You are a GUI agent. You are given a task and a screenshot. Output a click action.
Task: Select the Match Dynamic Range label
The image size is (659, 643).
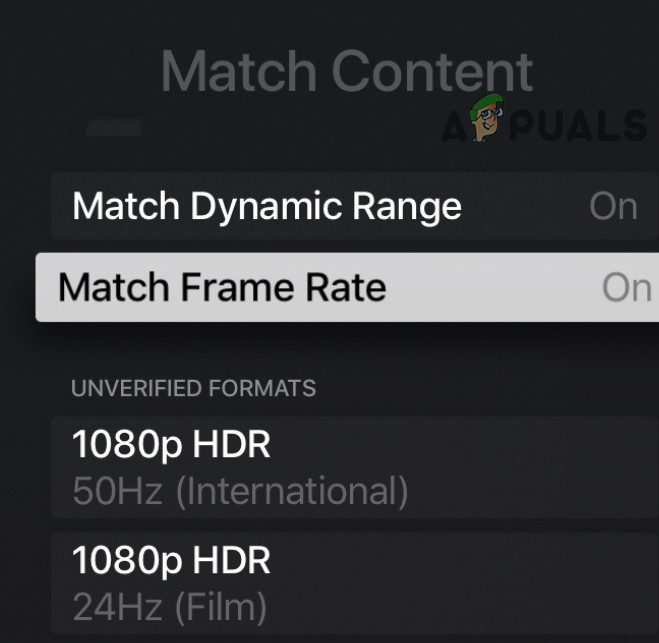pyautogui.click(x=267, y=206)
